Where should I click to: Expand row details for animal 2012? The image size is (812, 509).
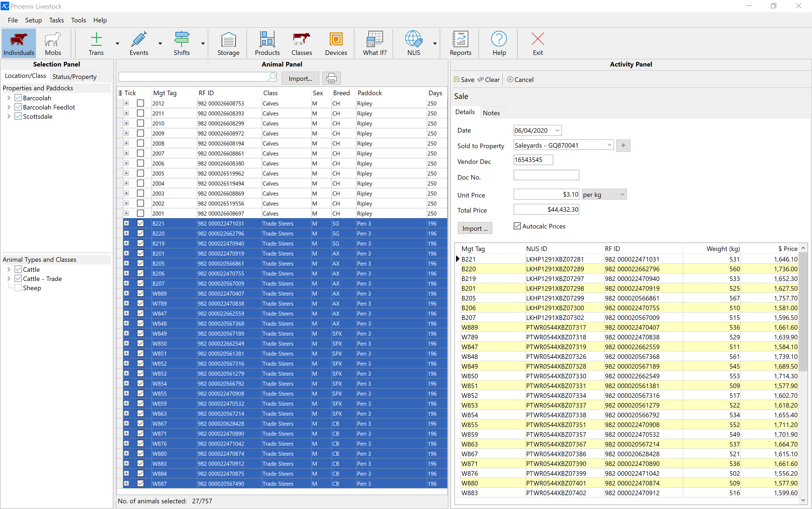tap(126, 103)
